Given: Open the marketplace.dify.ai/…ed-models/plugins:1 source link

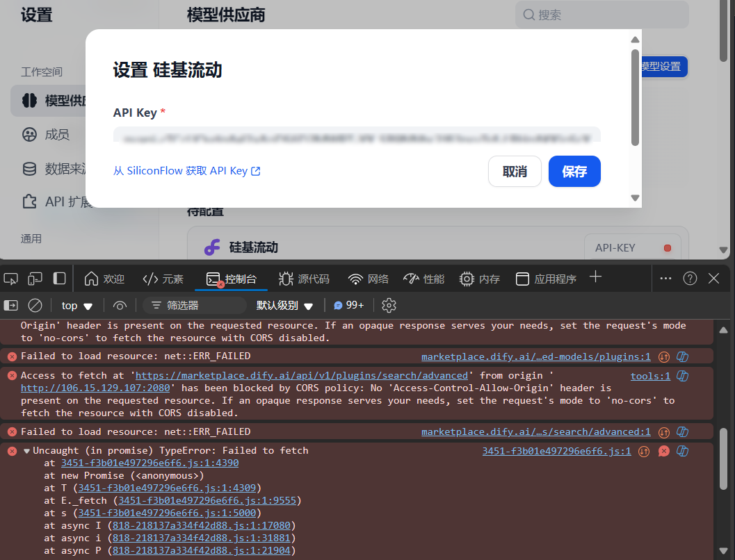Looking at the screenshot, I should (536, 357).
